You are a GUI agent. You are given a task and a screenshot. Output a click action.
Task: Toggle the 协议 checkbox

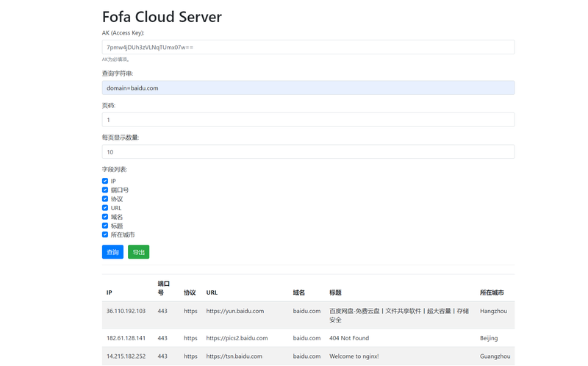pyautogui.click(x=105, y=199)
